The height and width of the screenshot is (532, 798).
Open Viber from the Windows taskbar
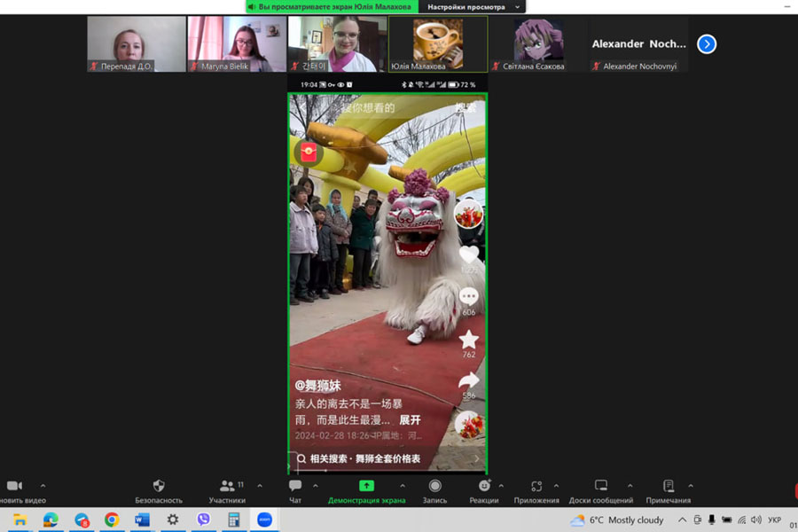(x=203, y=520)
